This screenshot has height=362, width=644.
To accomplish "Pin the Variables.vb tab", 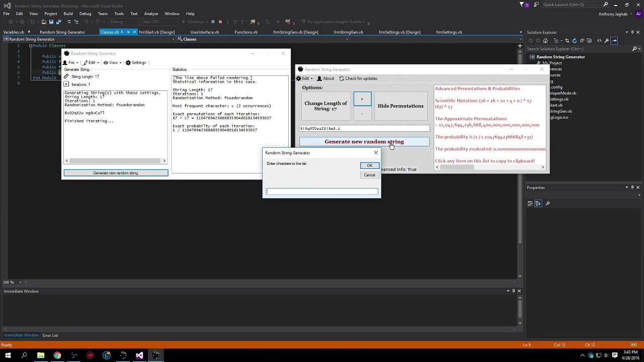I will (28, 32).
